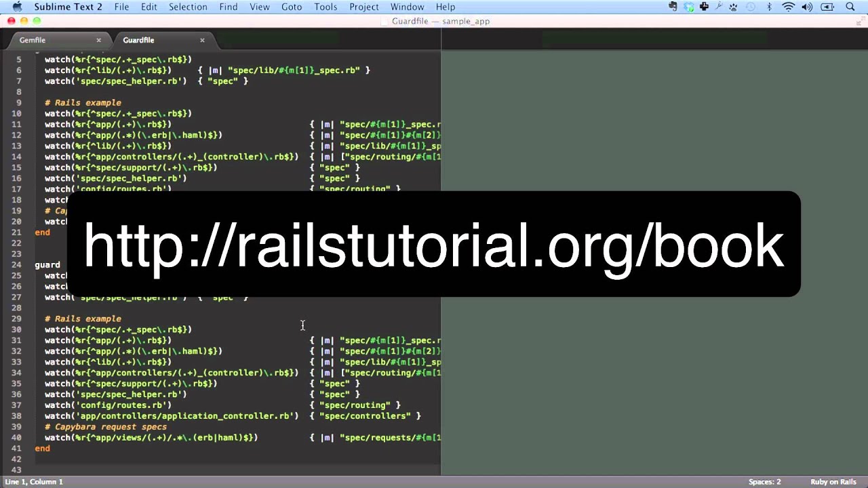Open the Project menu
The image size is (868, 488).
(x=364, y=7)
